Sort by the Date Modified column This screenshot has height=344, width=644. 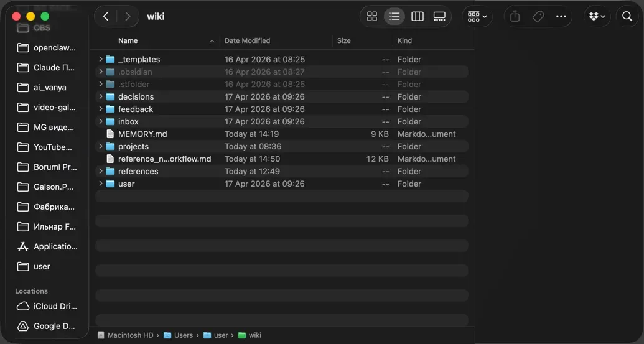click(247, 40)
